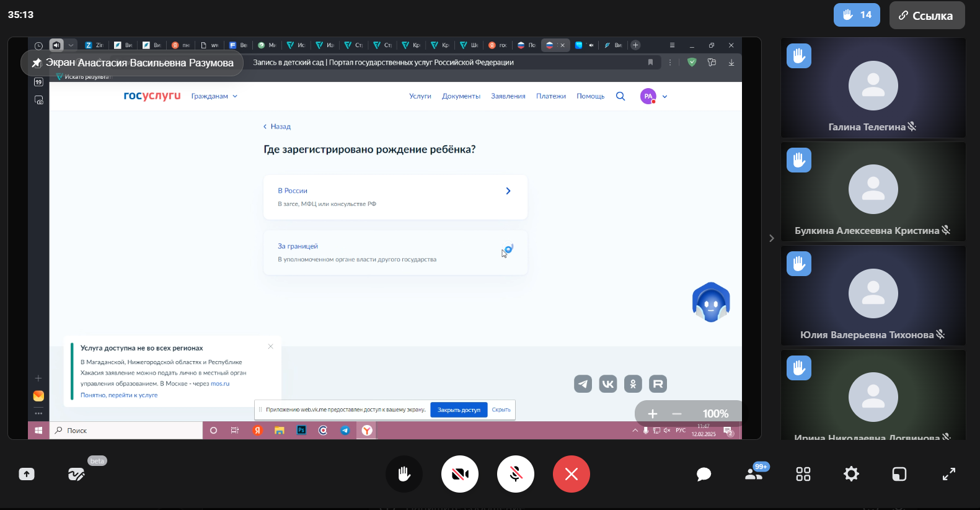This screenshot has height=510, width=980.
Task: Open the raised hands counter showing 14
Action: [x=857, y=15]
